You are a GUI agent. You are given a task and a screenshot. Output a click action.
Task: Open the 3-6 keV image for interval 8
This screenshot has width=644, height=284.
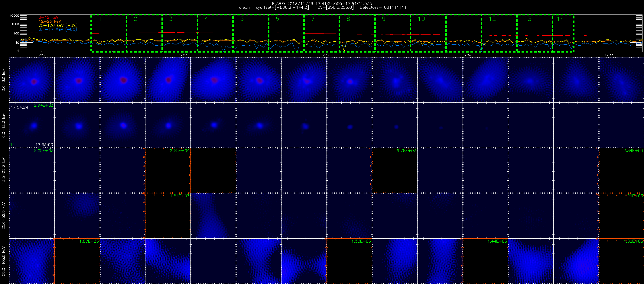click(x=349, y=80)
